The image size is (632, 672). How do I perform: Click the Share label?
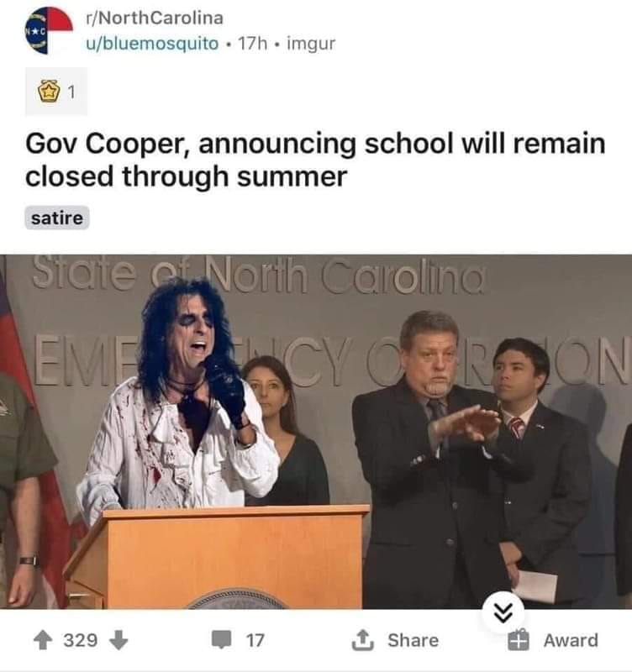point(413,640)
